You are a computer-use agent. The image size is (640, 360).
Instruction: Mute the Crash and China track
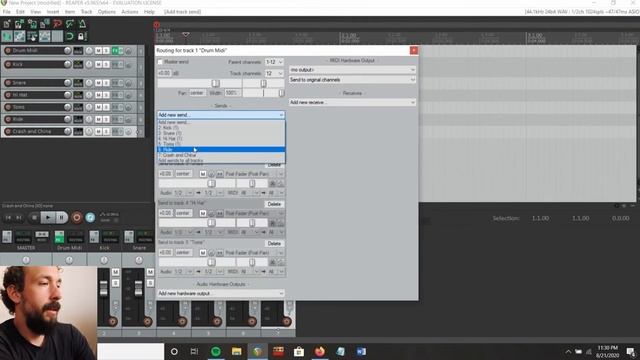[98, 131]
